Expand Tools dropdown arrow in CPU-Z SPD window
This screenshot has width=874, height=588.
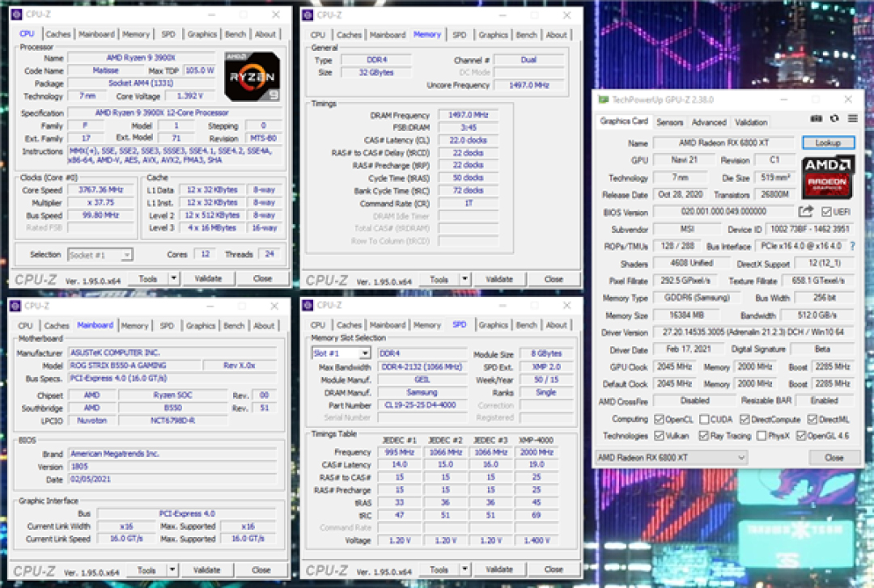click(x=465, y=569)
